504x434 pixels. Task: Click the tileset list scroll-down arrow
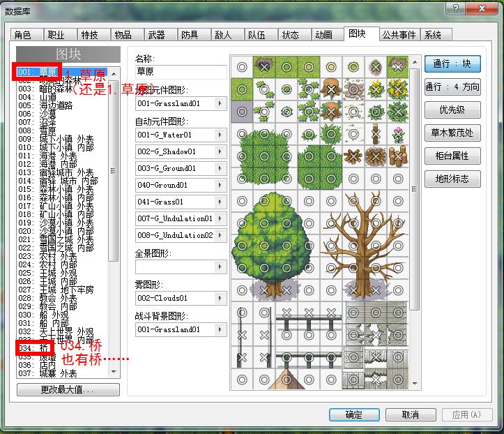[114, 372]
